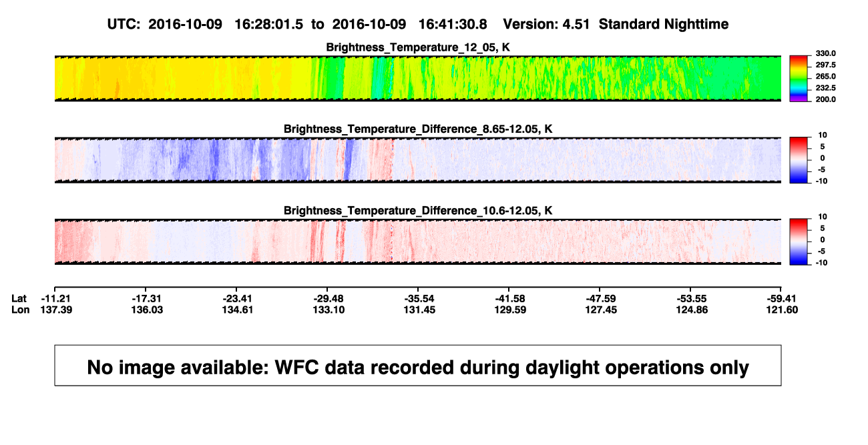Click the 'Lat' axis row label

pyautogui.click(x=19, y=298)
